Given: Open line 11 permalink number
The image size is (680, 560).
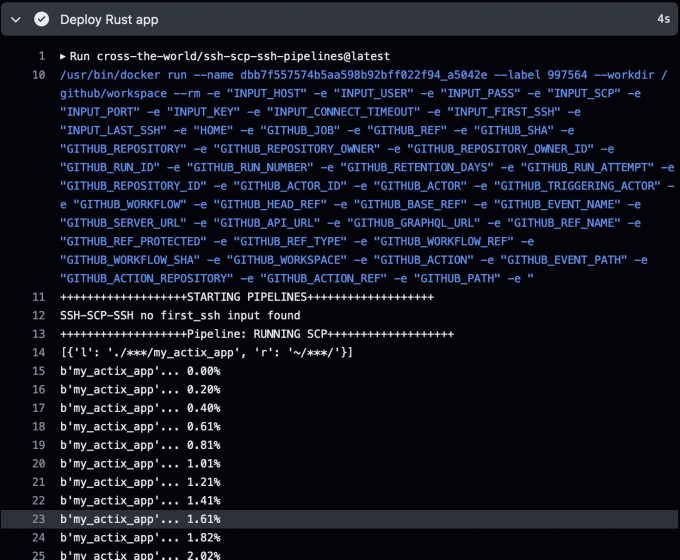Looking at the screenshot, I should click(x=38, y=297).
